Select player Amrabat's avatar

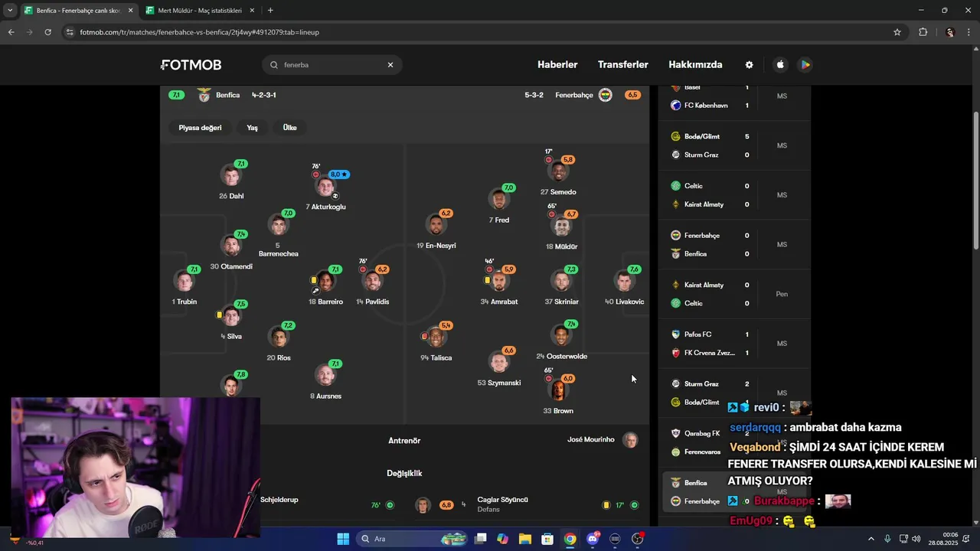[x=499, y=281]
